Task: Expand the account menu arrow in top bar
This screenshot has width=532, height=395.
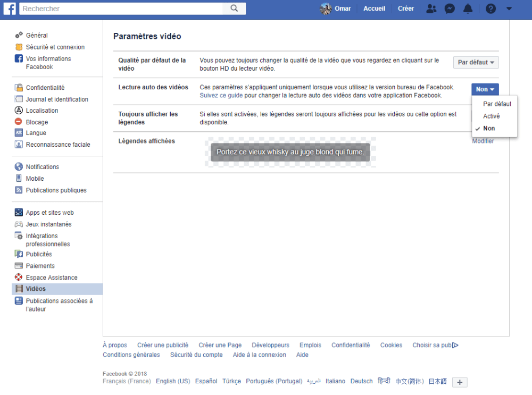Action: point(509,9)
